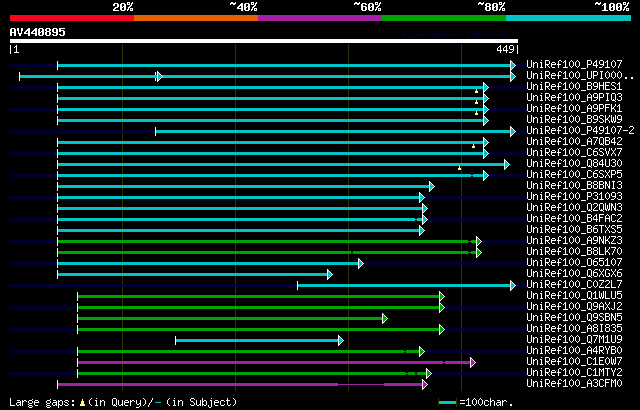Select the UniRef100_Q6XGX6 label
The height and width of the screenshot is (410, 640).
(574, 274)
